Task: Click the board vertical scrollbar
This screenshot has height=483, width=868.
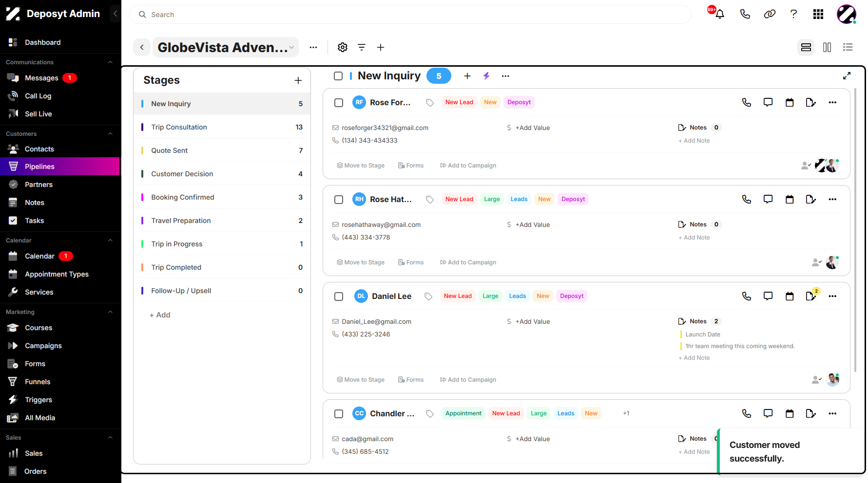Action: [x=855, y=229]
